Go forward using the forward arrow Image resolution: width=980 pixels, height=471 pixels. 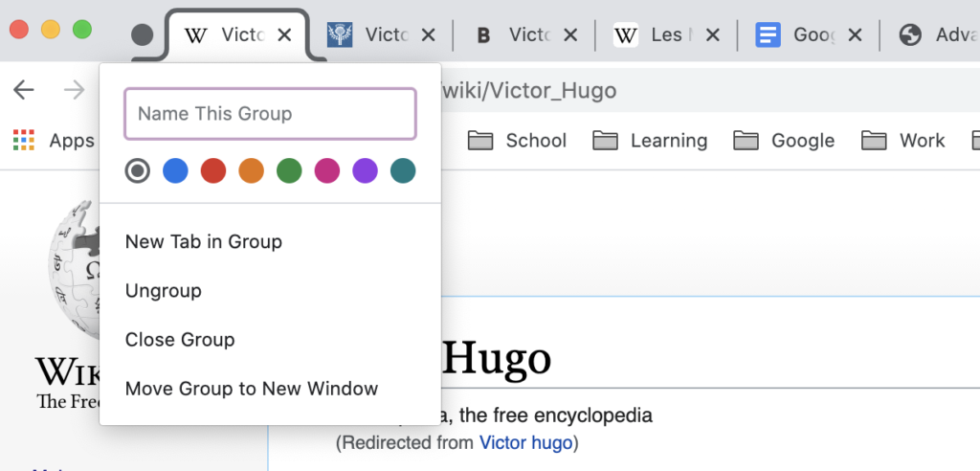tap(75, 90)
